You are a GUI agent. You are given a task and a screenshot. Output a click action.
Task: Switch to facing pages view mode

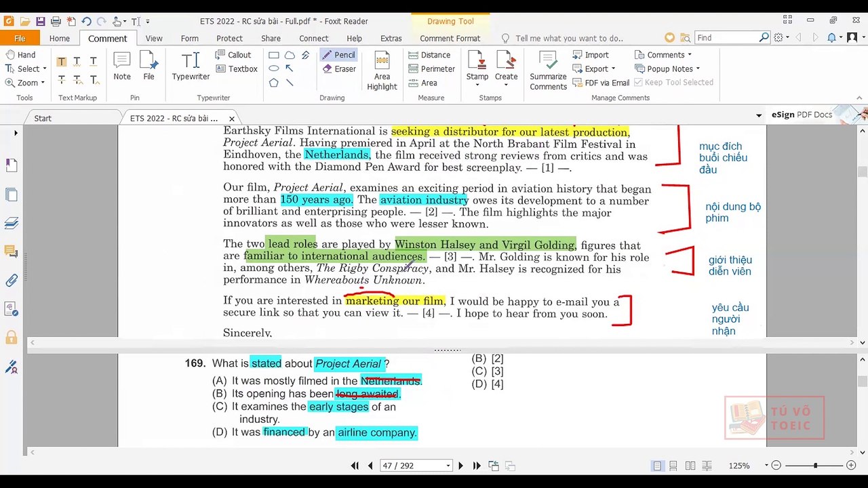point(690,466)
